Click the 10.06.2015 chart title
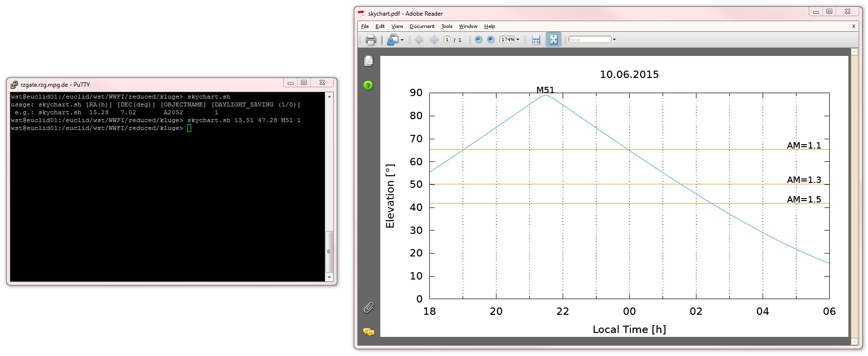 [629, 75]
